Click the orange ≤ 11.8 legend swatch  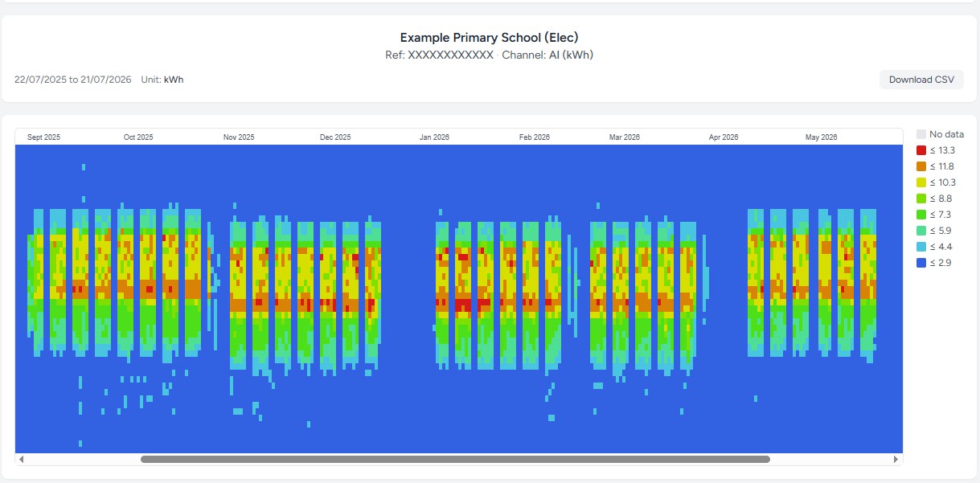pyautogui.click(x=921, y=166)
